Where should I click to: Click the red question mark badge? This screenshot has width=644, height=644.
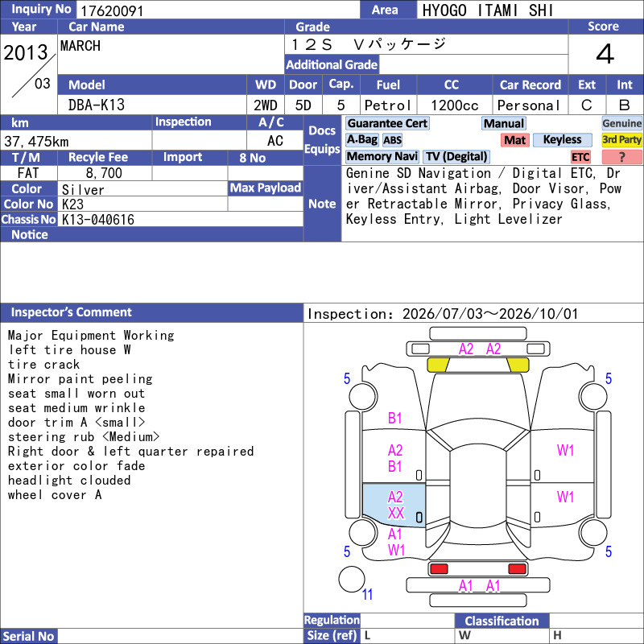point(621,157)
